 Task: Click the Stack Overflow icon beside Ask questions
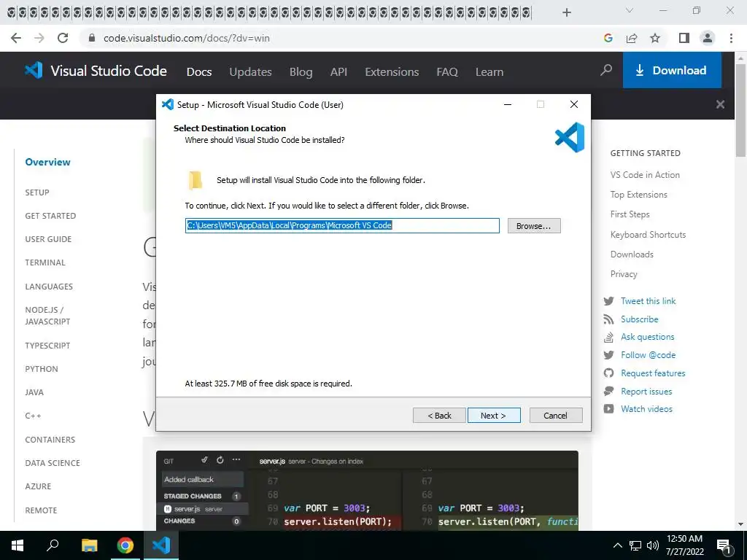(x=608, y=337)
